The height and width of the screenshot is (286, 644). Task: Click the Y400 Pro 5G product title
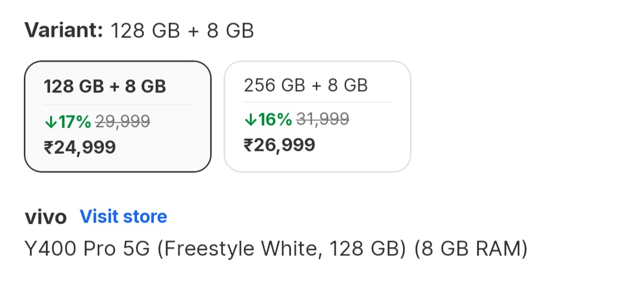pos(276,248)
